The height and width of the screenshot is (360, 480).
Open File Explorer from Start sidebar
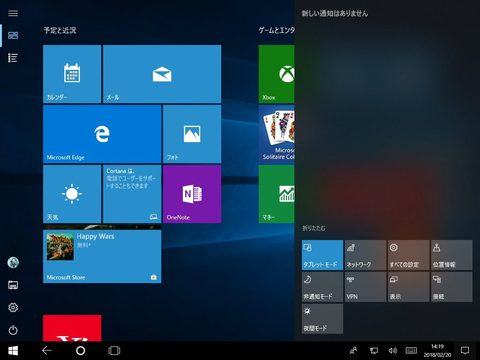pyautogui.click(x=13, y=285)
